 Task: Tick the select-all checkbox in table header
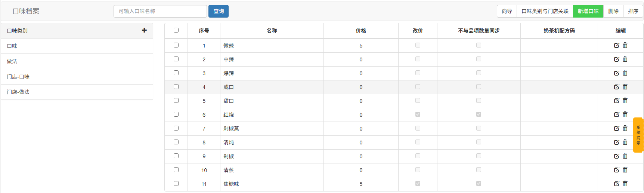point(176,30)
